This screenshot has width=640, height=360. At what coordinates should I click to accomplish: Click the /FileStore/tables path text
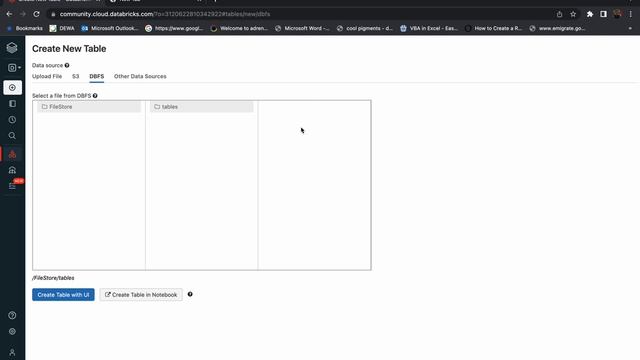tap(53, 278)
